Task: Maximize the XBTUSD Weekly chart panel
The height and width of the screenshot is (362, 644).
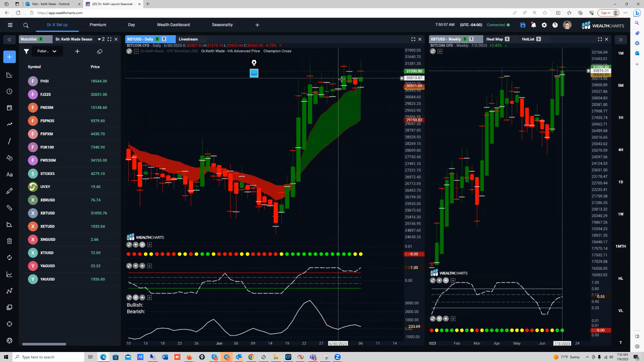Action: pyautogui.click(x=600, y=39)
